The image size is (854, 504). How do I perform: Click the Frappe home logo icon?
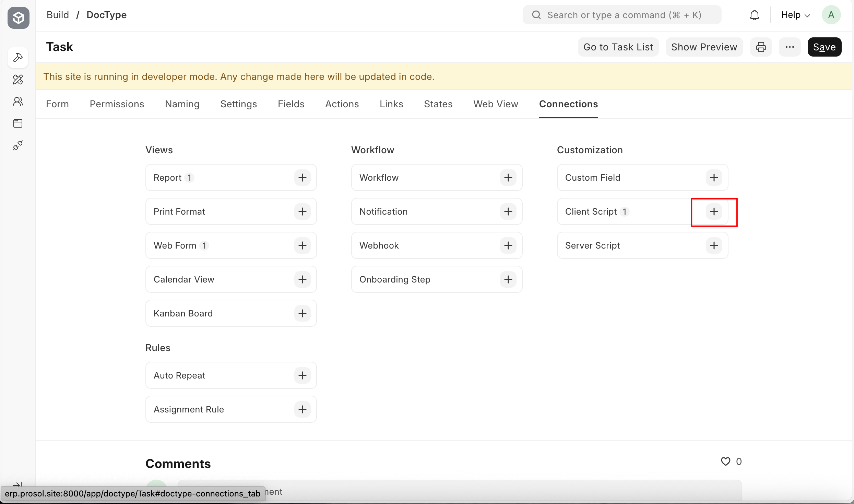19,17
